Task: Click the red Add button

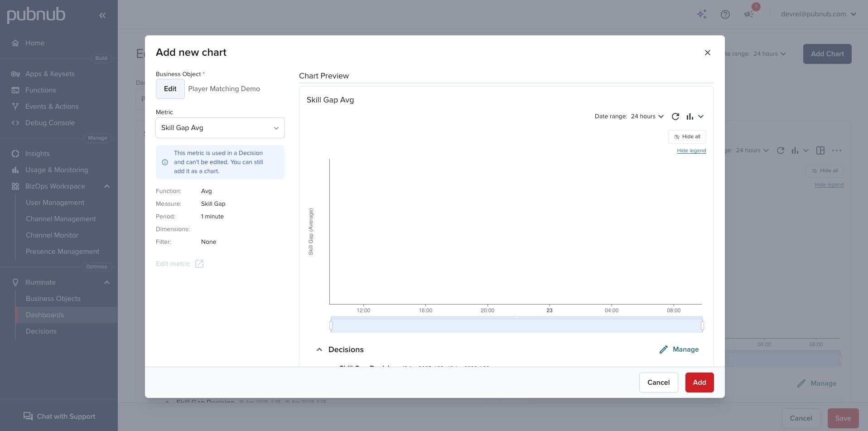Action: [x=699, y=383]
